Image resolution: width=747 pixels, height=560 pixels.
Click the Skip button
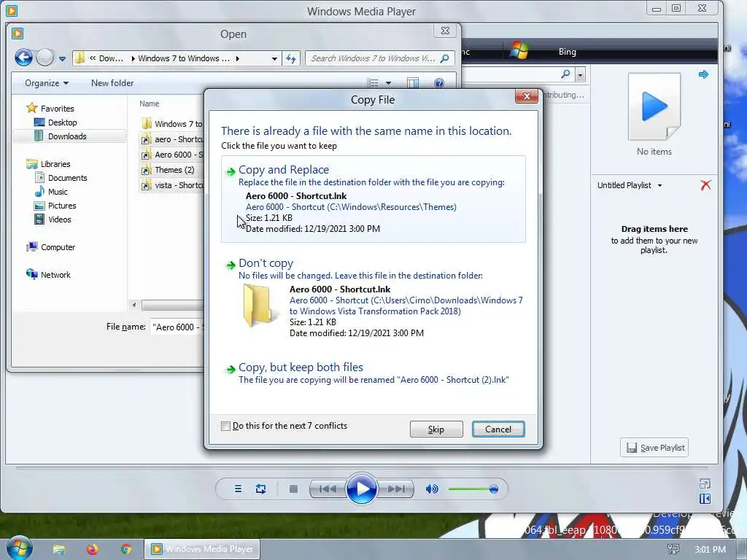coord(436,429)
